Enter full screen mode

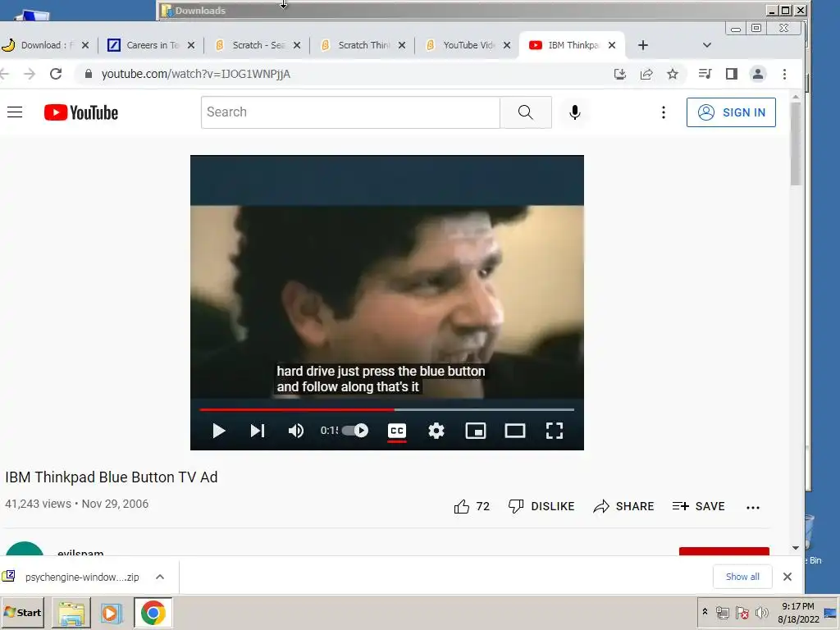pyautogui.click(x=555, y=431)
